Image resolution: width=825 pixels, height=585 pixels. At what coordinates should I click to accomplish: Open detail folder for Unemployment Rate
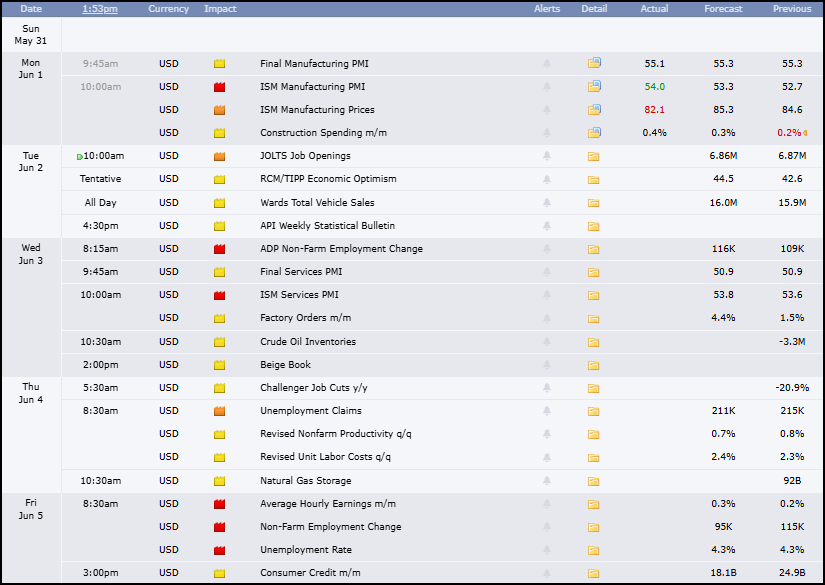point(593,551)
